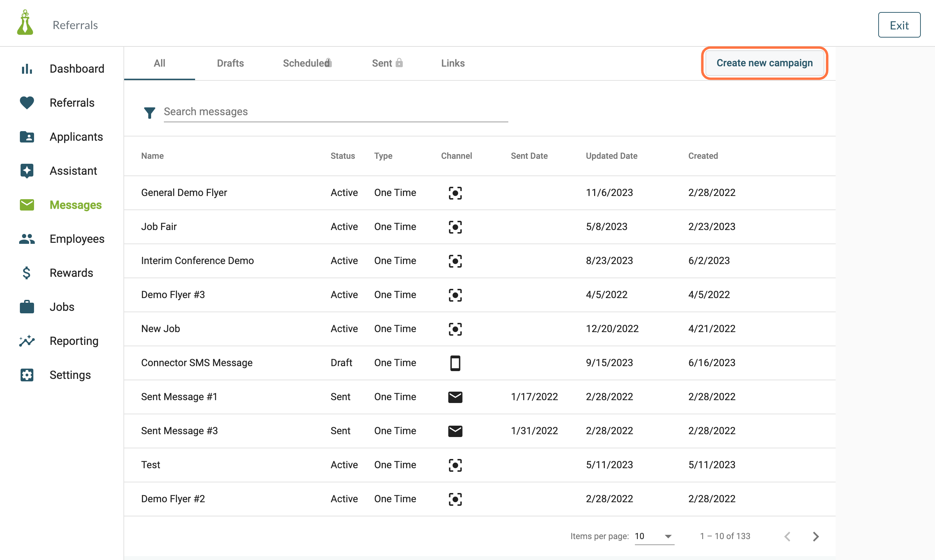Sort by the Created column header

click(703, 156)
